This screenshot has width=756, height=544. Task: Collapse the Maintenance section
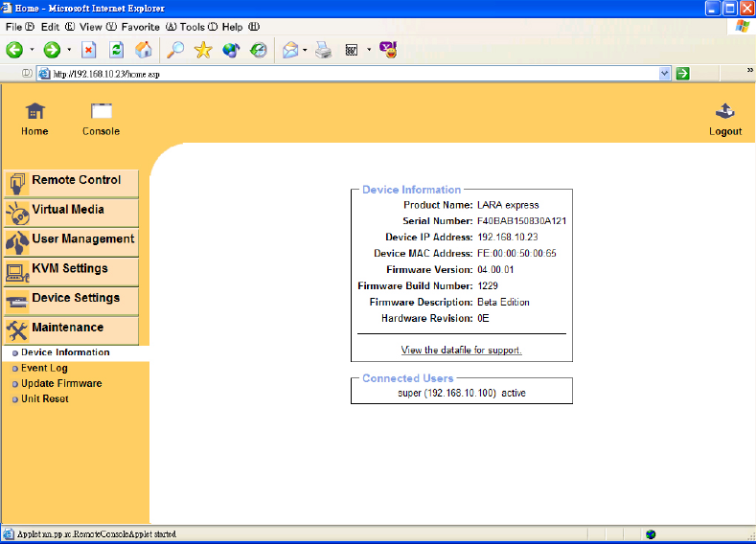click(71, 330)
